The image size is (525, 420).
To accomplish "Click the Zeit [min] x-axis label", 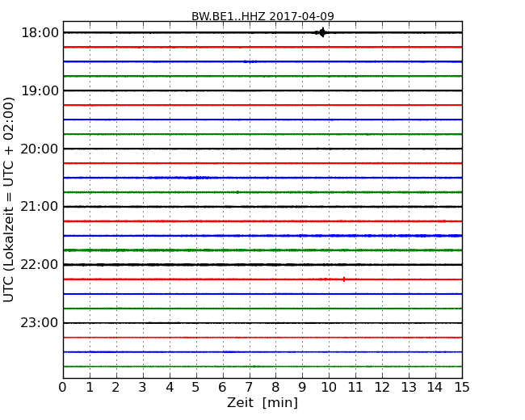I will (x=262, y=402).
